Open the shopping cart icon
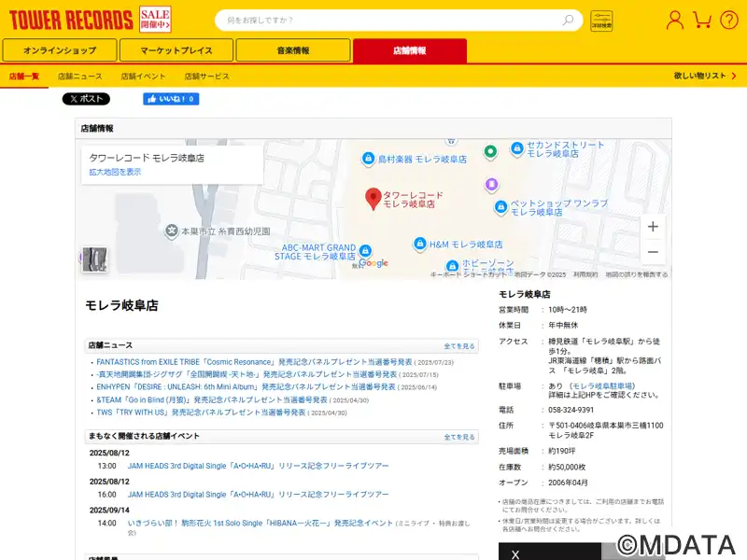Screen dimensions: 747x560 702,20
